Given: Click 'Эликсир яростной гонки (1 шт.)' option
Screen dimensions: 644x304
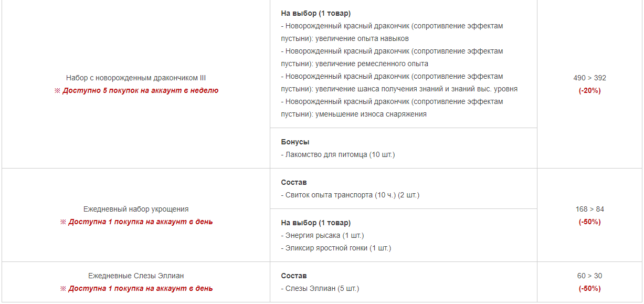Looking at the screenshot, I should pyautogui.click(x=336, y=248).
